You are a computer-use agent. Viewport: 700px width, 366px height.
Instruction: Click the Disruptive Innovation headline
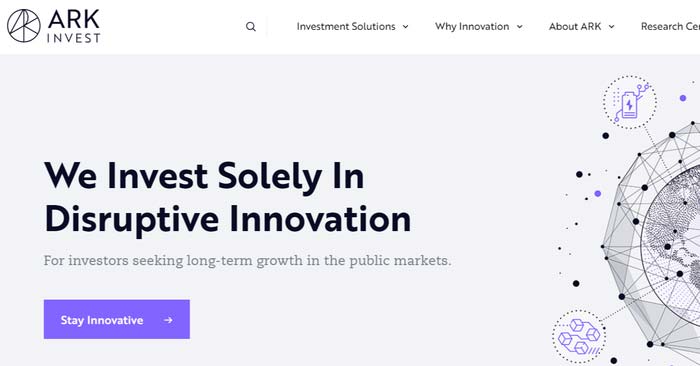[228, 220]
